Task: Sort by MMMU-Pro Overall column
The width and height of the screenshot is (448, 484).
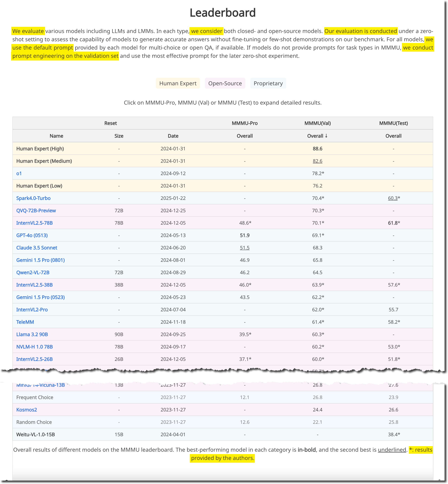Action: pos(244,136)
